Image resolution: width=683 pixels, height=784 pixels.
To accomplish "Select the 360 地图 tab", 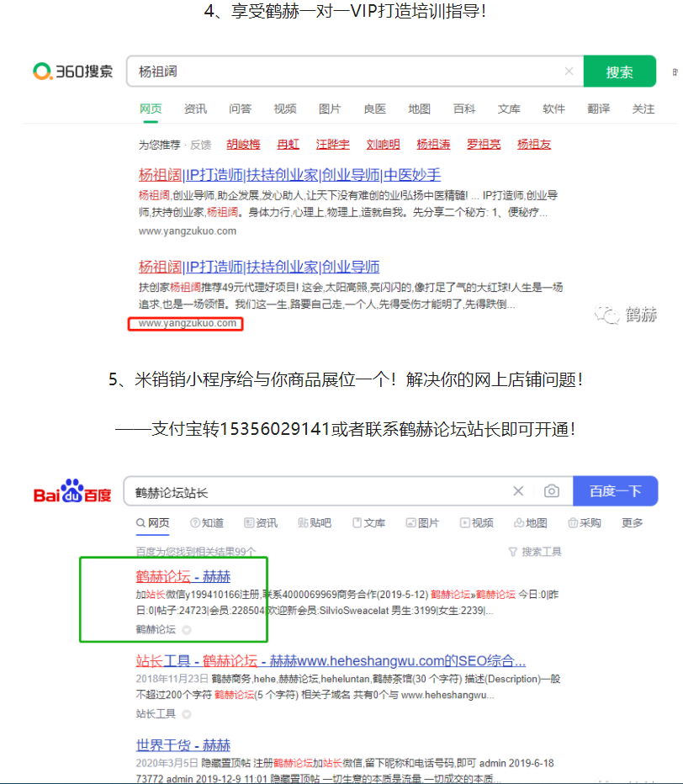I will 419,109.
